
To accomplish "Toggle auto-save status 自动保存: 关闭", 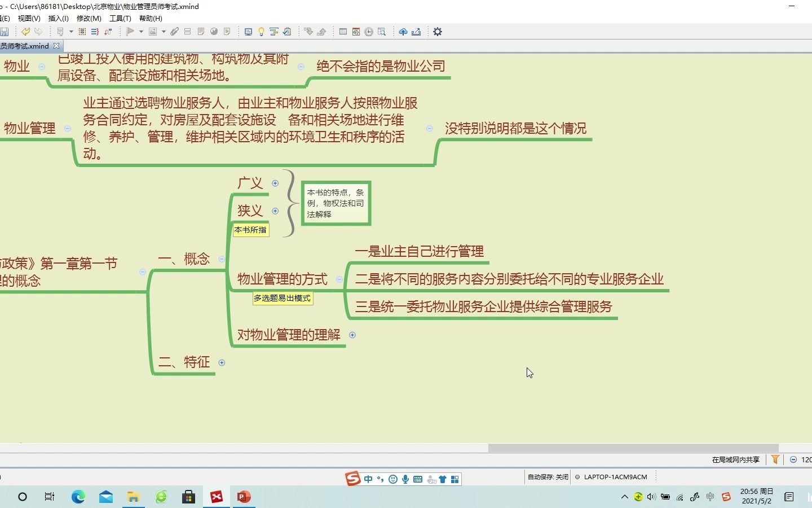I will [x=548, y=477].
